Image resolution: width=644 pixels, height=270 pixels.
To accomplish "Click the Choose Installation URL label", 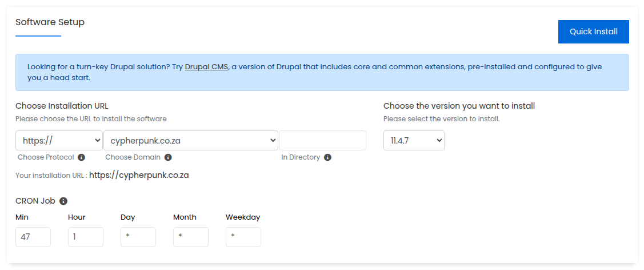I will [x=62, y=106].
